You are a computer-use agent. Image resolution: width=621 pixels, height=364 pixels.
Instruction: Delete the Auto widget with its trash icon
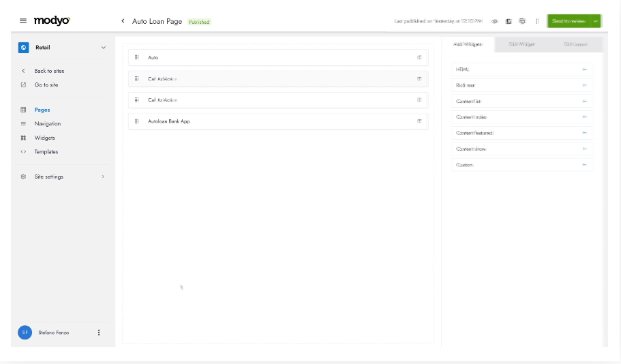coord(419,57)
